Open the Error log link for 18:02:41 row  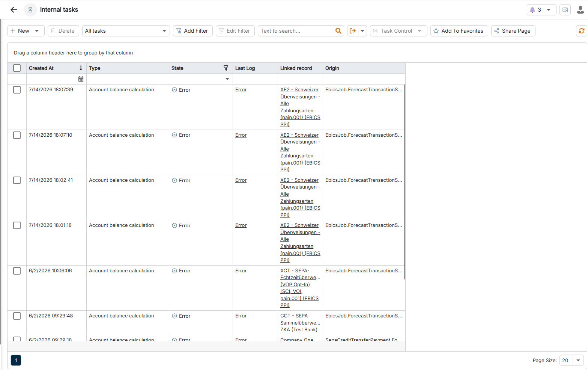pos(241,180)
